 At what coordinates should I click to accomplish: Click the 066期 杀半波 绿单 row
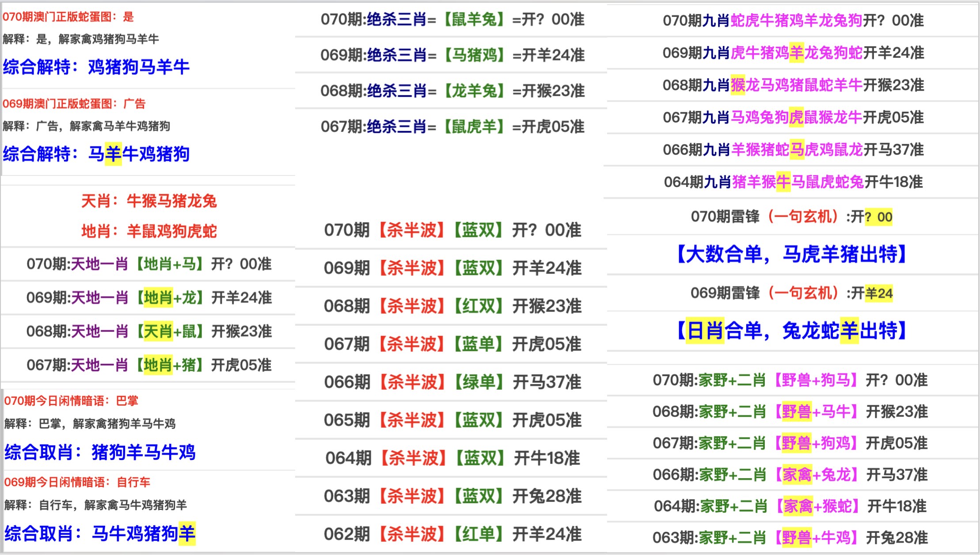click(452, 382)
